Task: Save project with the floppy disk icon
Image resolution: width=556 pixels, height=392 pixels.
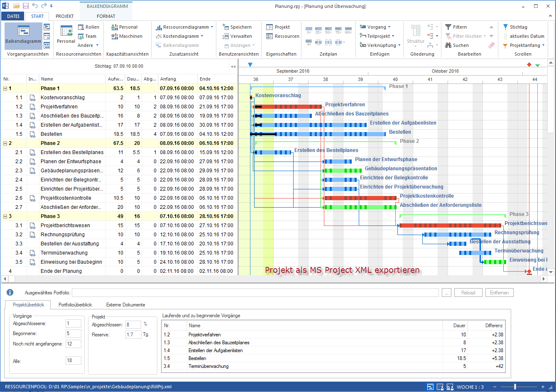Action: click(x=26, y=6)
